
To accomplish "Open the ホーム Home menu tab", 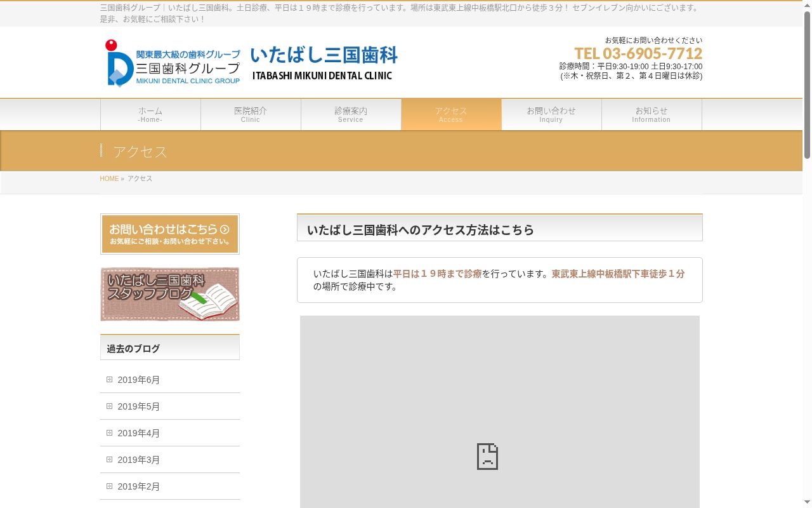I will click(150, 114).
